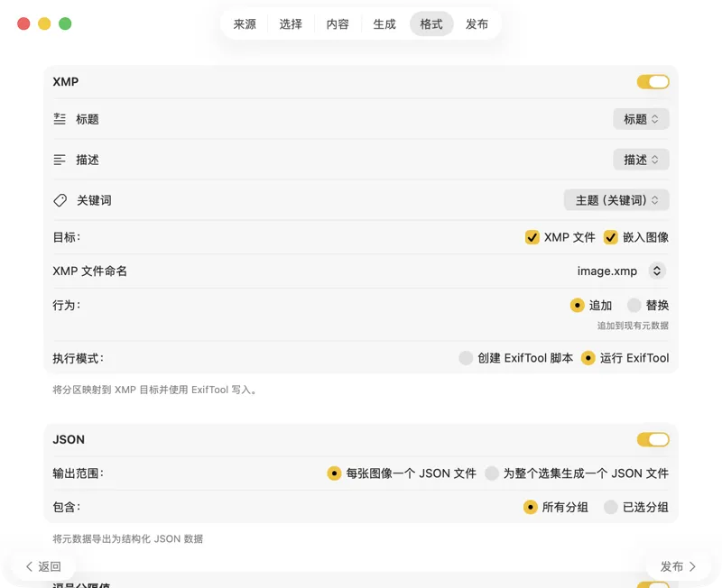Select 为整个选集生成一个 JSON 文件 option

click(493, 473)
